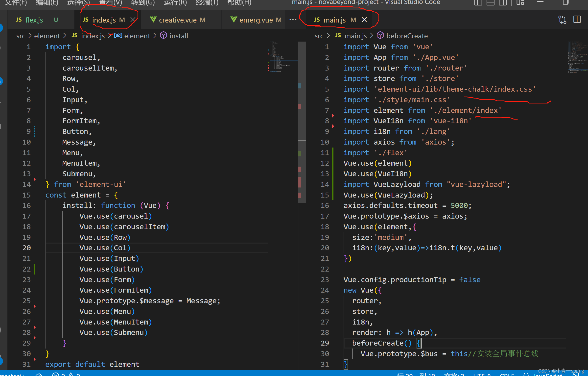Toggle bottom panel layout icon
Screen dimensions: 588x376
coord(490,2)
